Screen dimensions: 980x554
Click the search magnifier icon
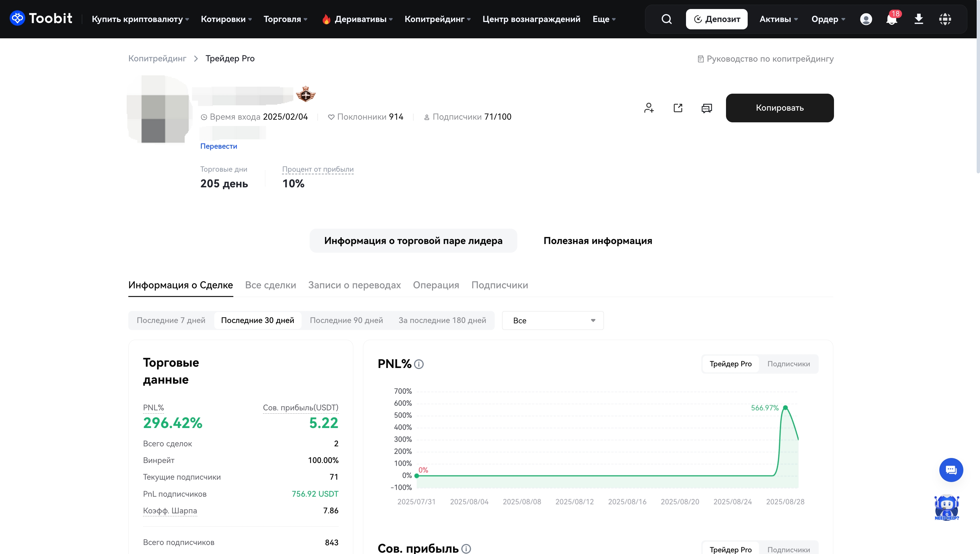click(667, 19)
